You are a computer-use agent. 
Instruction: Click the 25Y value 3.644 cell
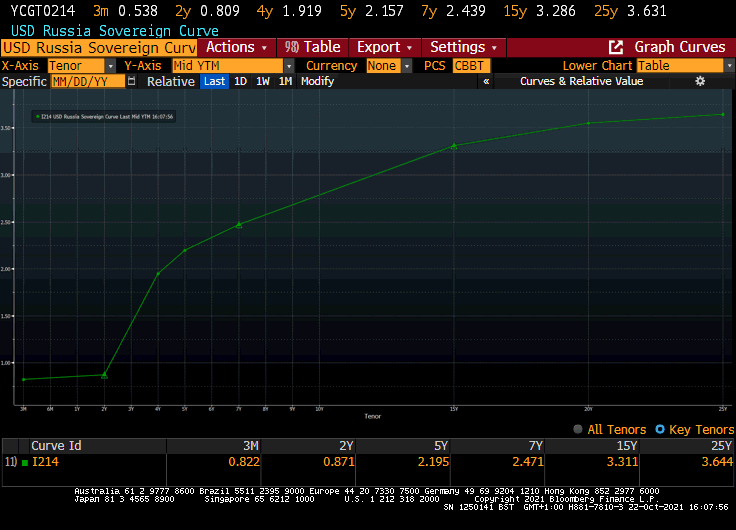point(717,462)
